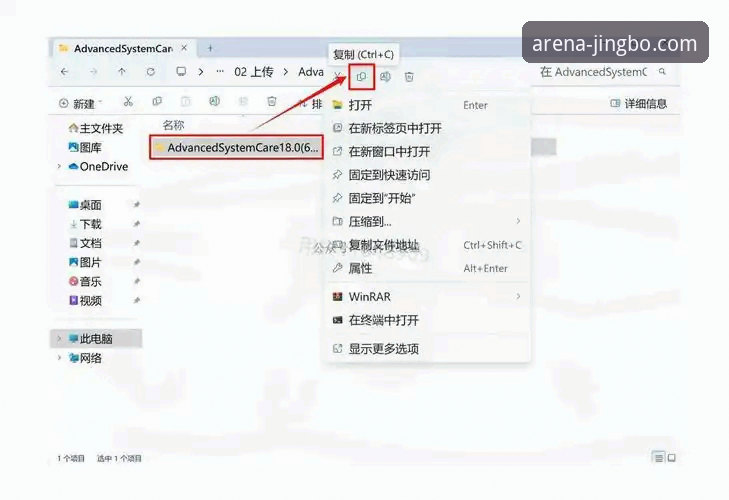Choose 固定到快速访问 from context menu
Viewport: 729px width, 500px height.
tap(428, 175)
